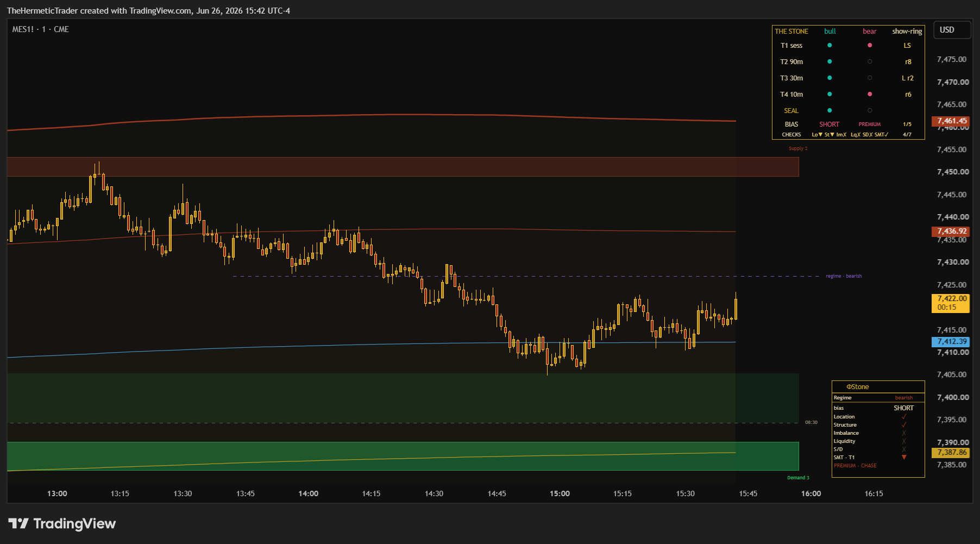The width and height of the screenshot is (980, 544).
Task: Click the Imbalance X mark in ΦStone panel
Action: coord(904,433)
